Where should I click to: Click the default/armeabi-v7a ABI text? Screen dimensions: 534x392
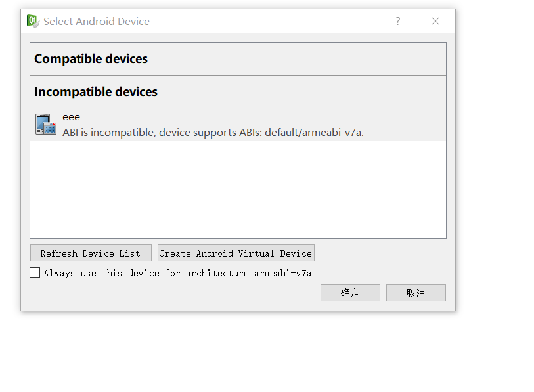[314, 132]
